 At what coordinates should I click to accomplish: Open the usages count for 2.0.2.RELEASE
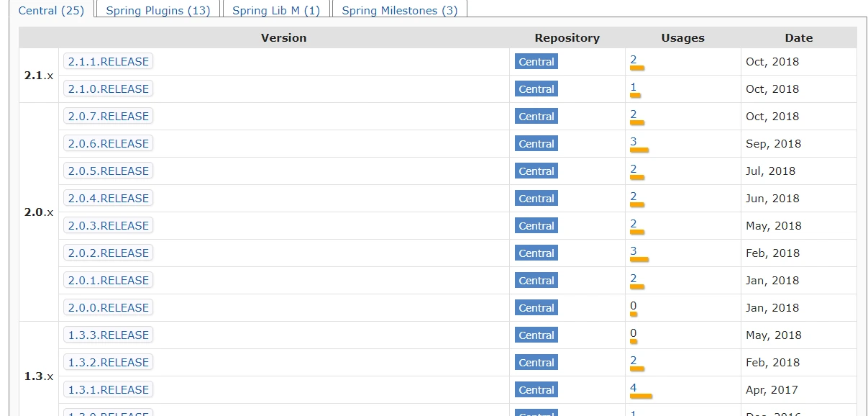point(634,251)
